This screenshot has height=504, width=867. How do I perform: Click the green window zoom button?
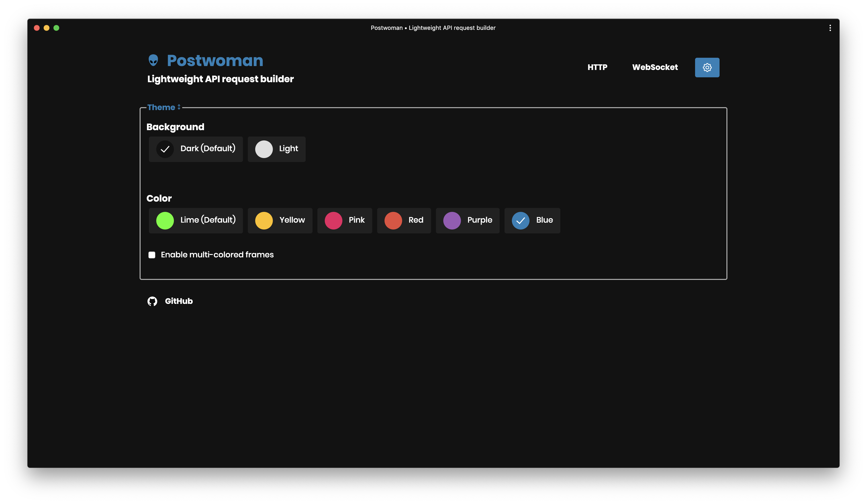point(56,28)
